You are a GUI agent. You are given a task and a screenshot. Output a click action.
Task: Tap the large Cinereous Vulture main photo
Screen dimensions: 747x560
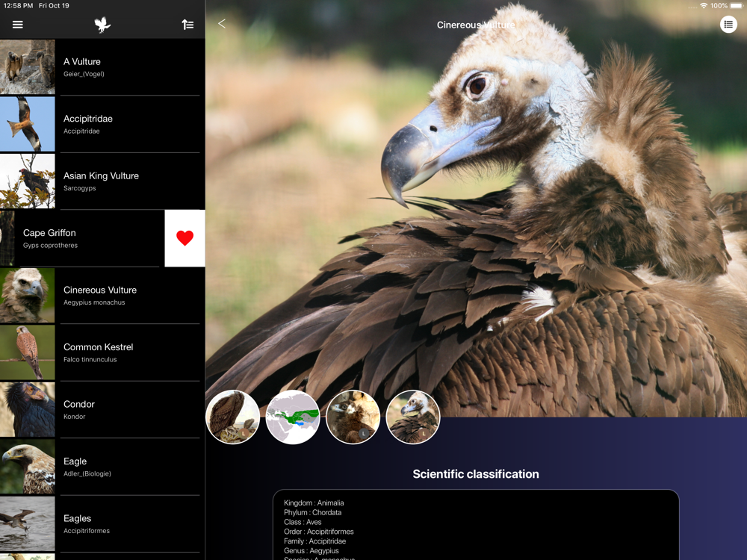click(x=476, y=210)
